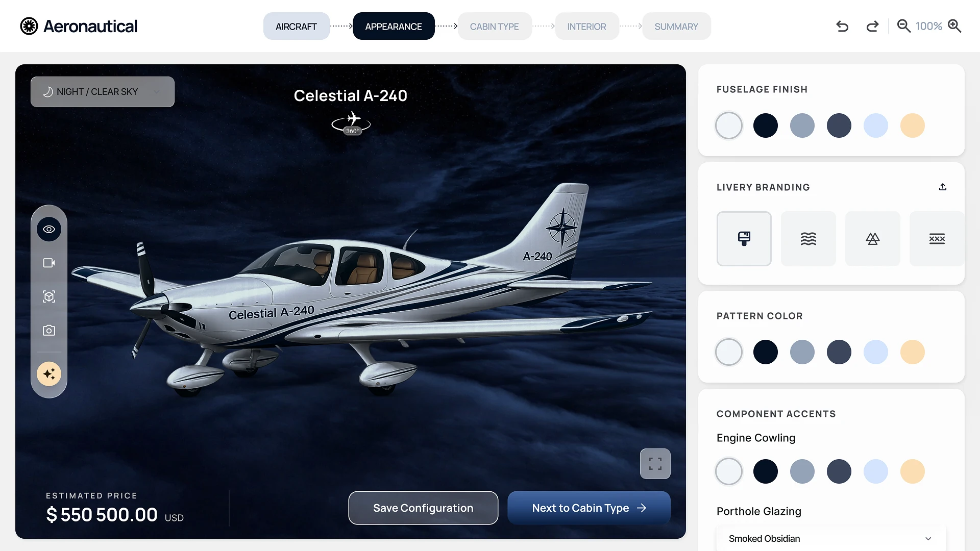
Task: Expand the Porthole Glazing Smoked Obsidian dropdown
Action: (x=831, y=539)
